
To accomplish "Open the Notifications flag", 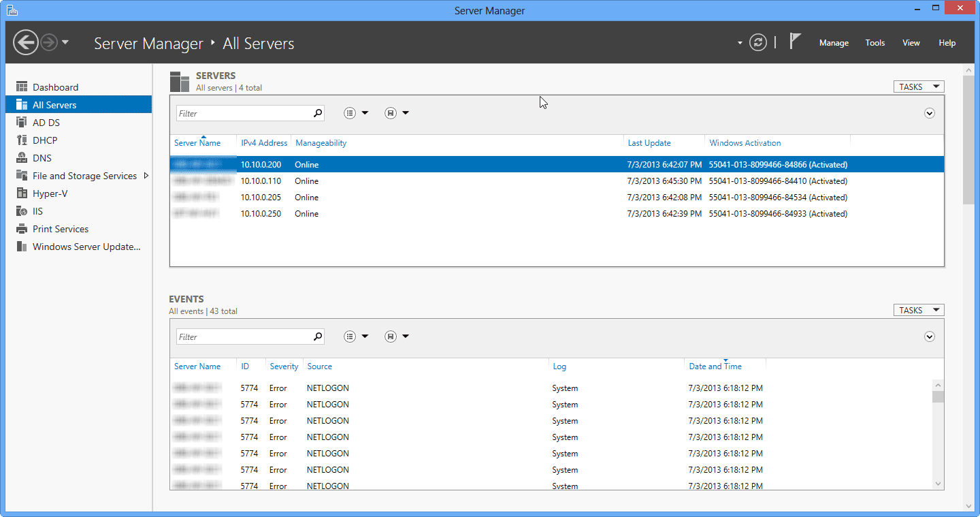I will pos(795,42).
